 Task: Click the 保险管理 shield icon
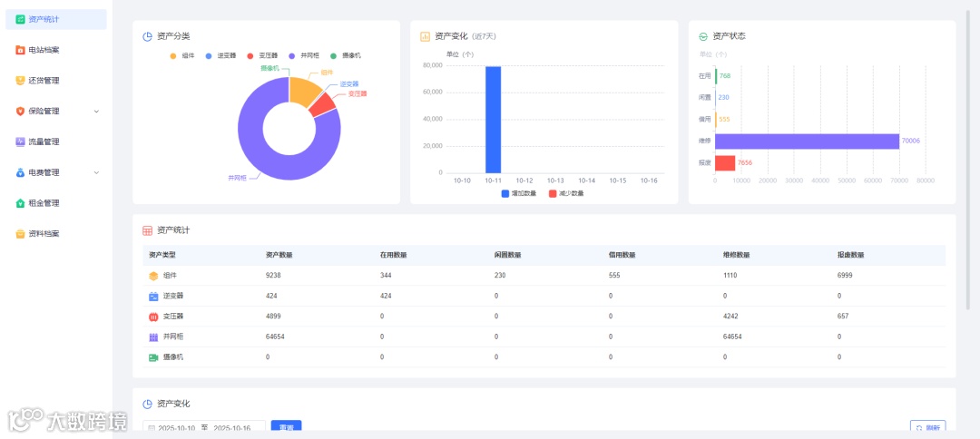pyautogui.click(x=21, y=112)
